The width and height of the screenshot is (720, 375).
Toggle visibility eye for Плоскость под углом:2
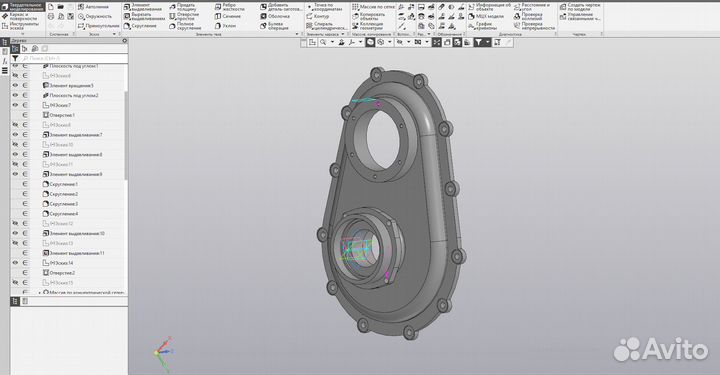coord(15,95)
